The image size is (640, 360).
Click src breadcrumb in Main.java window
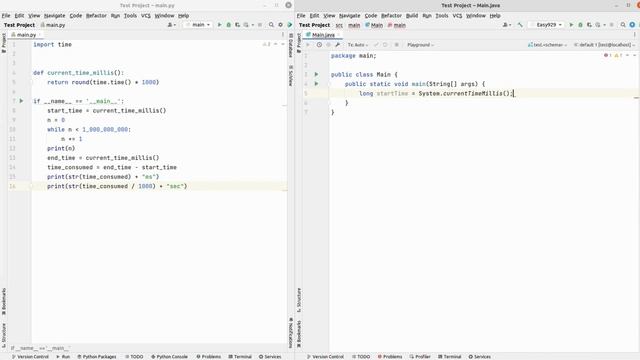pyautogui.click(x=339, y=25)
